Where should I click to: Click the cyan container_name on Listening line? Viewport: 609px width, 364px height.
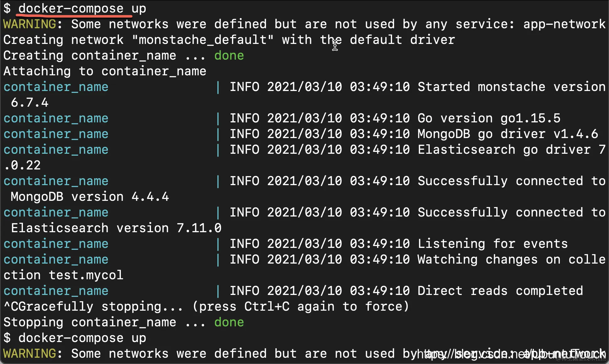(56, 244)
